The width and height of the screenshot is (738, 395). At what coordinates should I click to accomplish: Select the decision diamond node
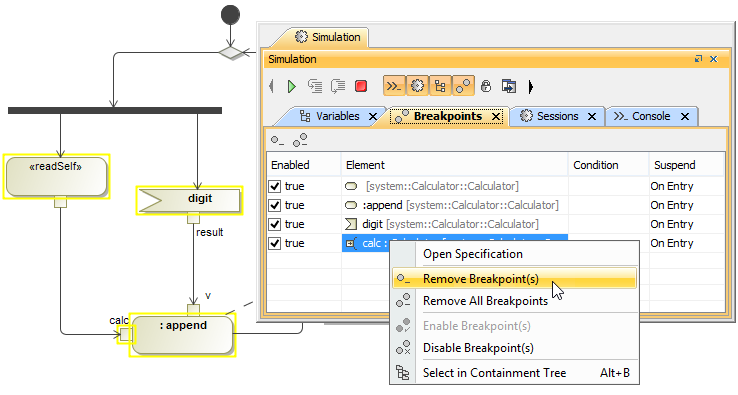231,52
